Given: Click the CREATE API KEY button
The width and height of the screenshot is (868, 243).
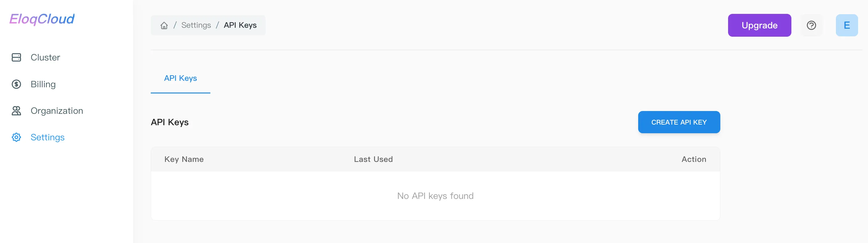Looking at the screenshot, I should (679, 122).
